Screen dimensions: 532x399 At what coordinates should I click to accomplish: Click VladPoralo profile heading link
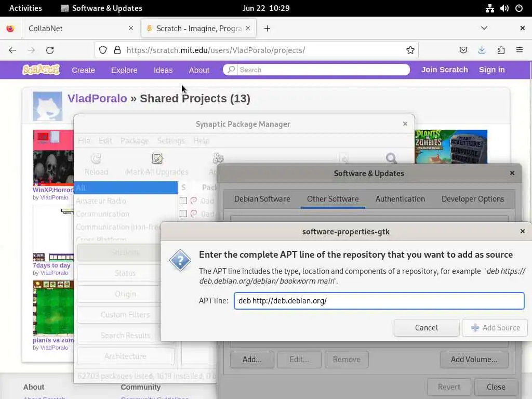pos(97,98)
